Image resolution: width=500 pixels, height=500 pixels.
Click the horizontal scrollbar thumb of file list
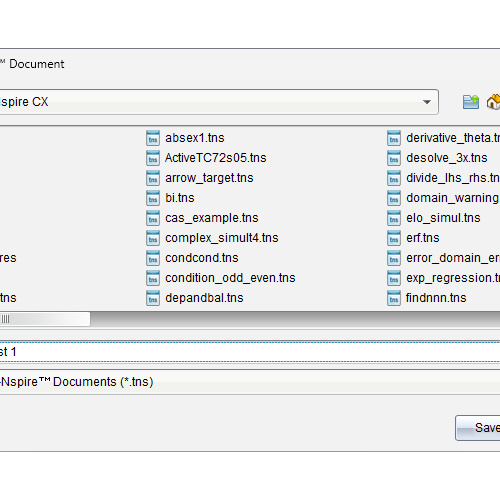(x=45, y=319)
